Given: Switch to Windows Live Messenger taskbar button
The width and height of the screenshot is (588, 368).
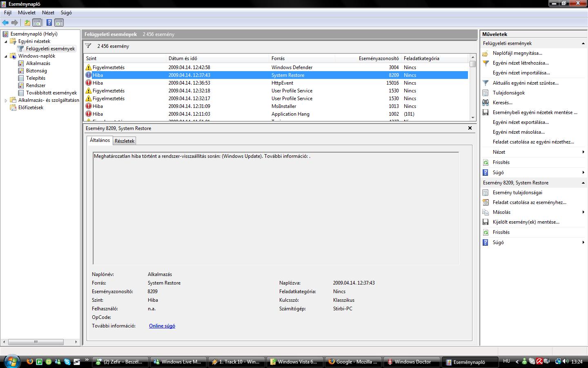Looking at the screenshot, I should click(178, 362).
